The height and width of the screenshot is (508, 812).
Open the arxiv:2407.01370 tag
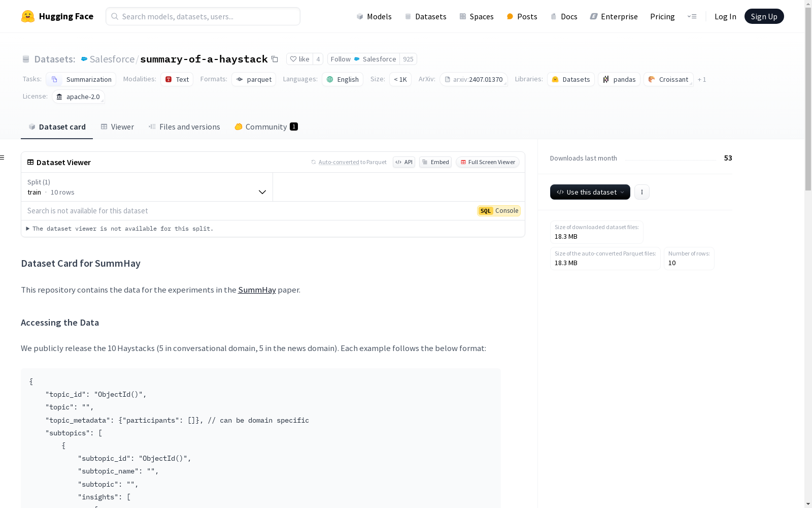pyautogui.click(x=474, y=79)
